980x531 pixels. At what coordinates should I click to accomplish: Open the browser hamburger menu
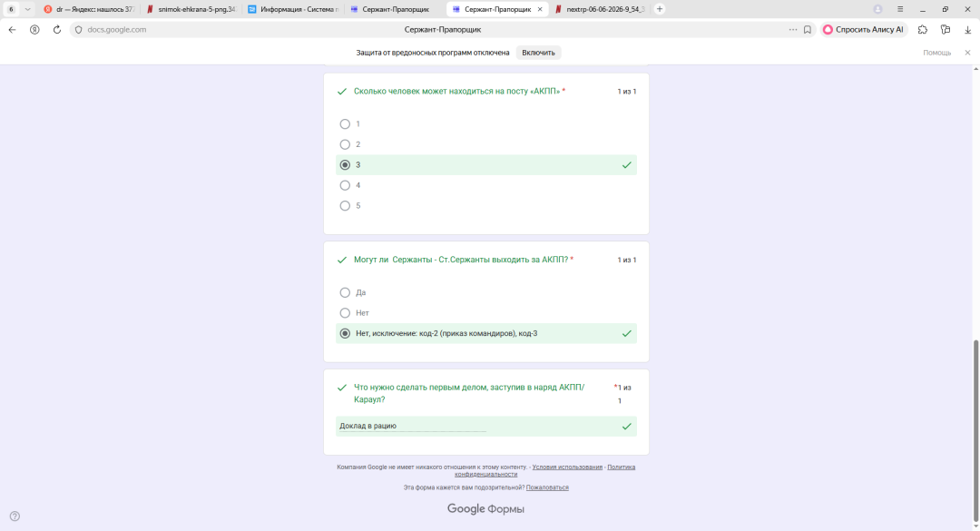tap(900, 9)
